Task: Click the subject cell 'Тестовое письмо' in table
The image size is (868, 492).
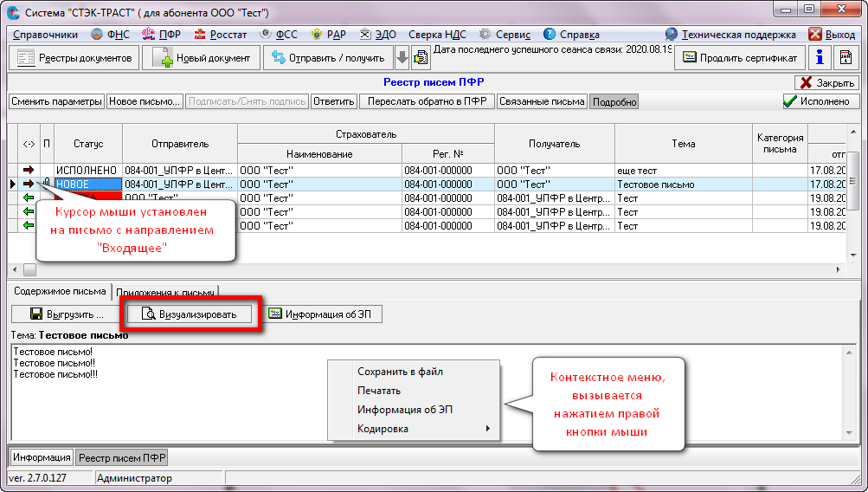Action: [683, 184]
